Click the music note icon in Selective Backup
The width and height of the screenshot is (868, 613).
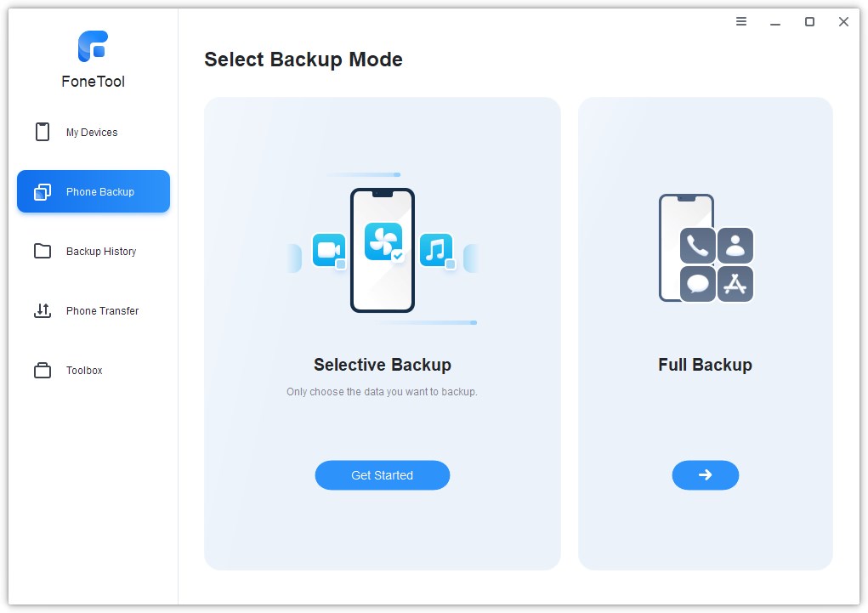point(436,250)
